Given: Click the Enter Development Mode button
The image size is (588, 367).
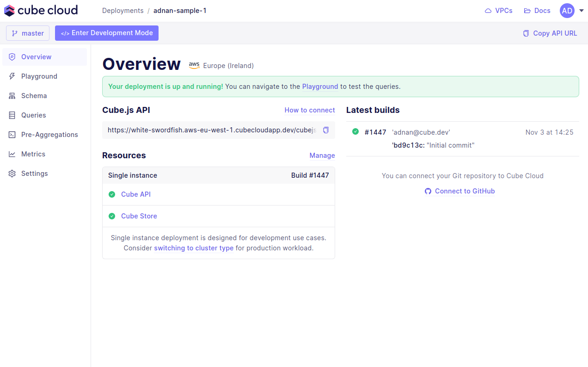Looking at the screenshot, I should click(106, 33).
